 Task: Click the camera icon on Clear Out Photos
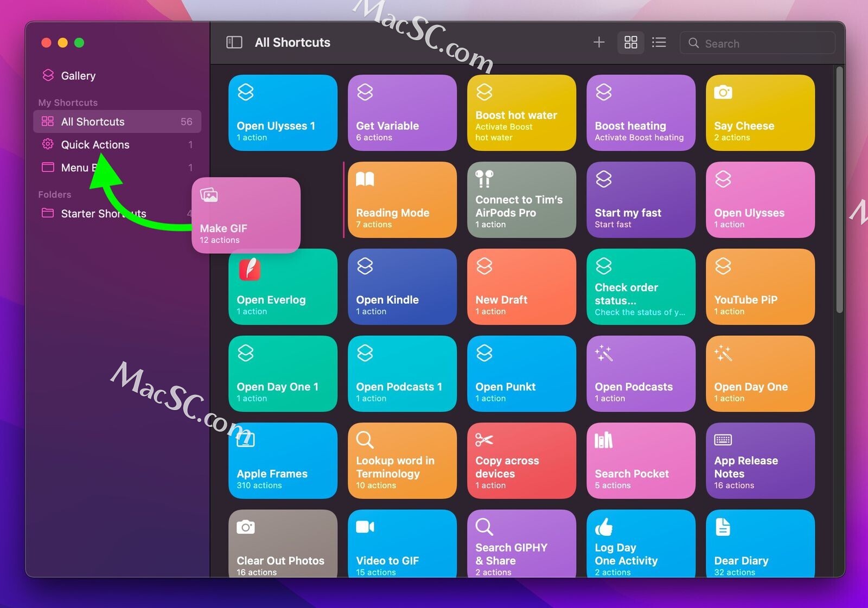[245, 527]
